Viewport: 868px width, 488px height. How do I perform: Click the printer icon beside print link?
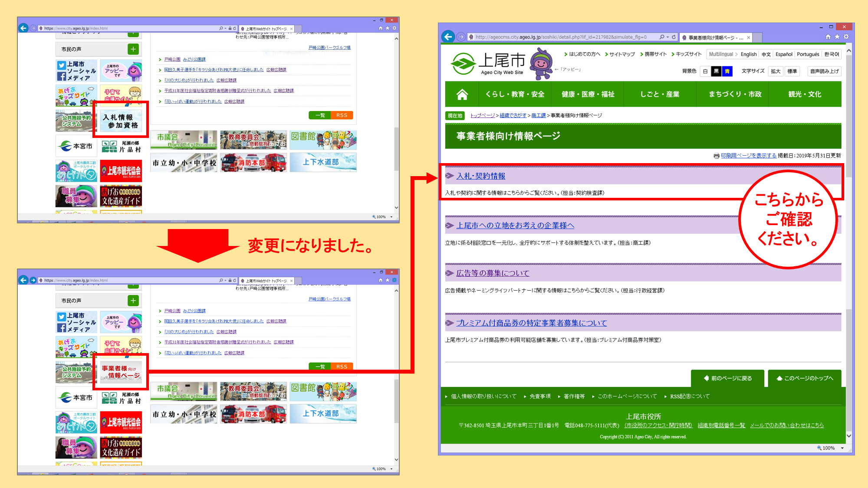[x=716, y=156]
